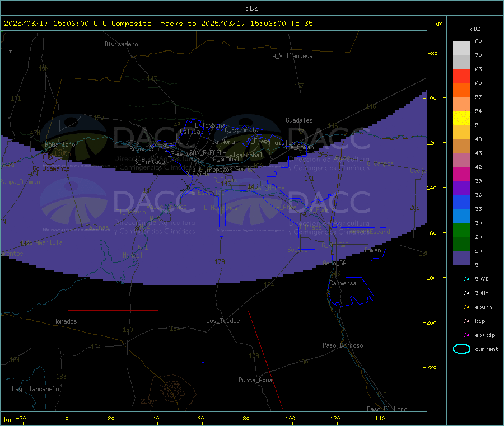The image size is (504, 426).
Task: Click the 'Usillal' map label
Action: (x=192, y=132)
